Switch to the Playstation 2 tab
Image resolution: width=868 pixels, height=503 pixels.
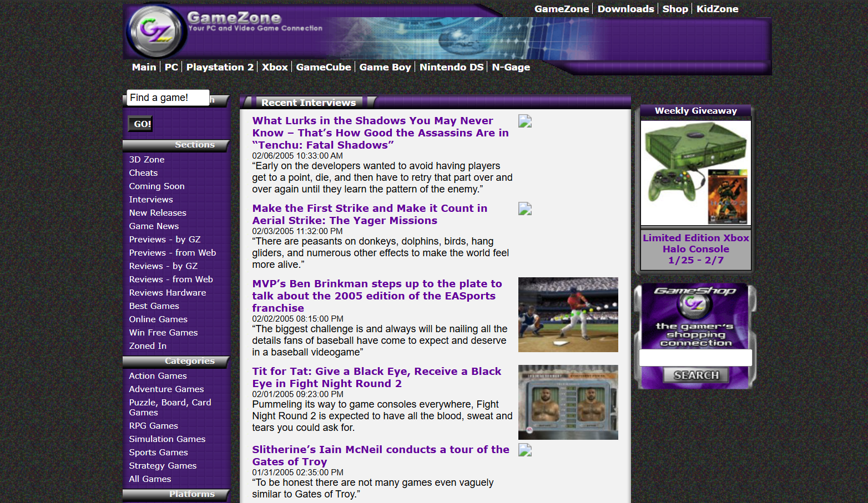pyautogui.click(x=220, y=67)
